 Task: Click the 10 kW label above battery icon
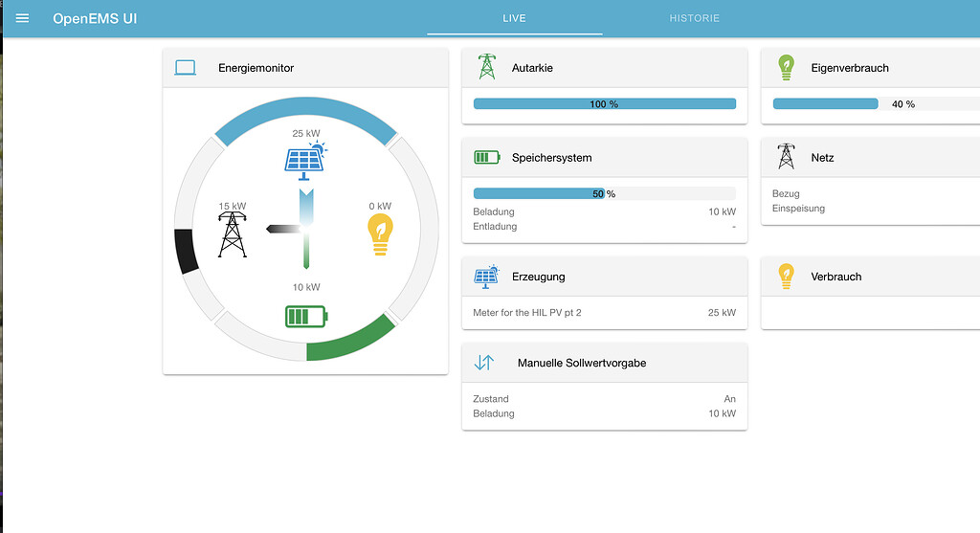[306, 287]
